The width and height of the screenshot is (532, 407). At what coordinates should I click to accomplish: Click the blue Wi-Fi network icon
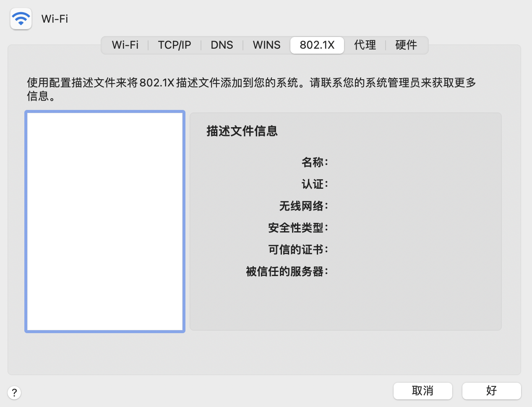pyautogui.click(x=21, y=19)
